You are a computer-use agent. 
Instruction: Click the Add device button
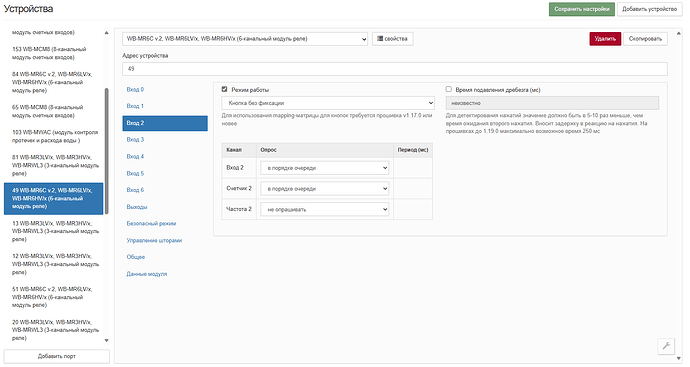coord(649,9)
